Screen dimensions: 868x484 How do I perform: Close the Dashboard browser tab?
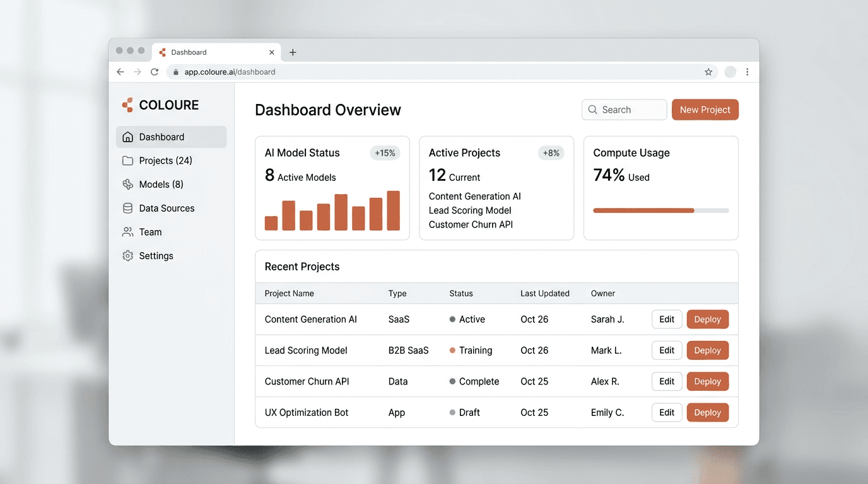272,52
